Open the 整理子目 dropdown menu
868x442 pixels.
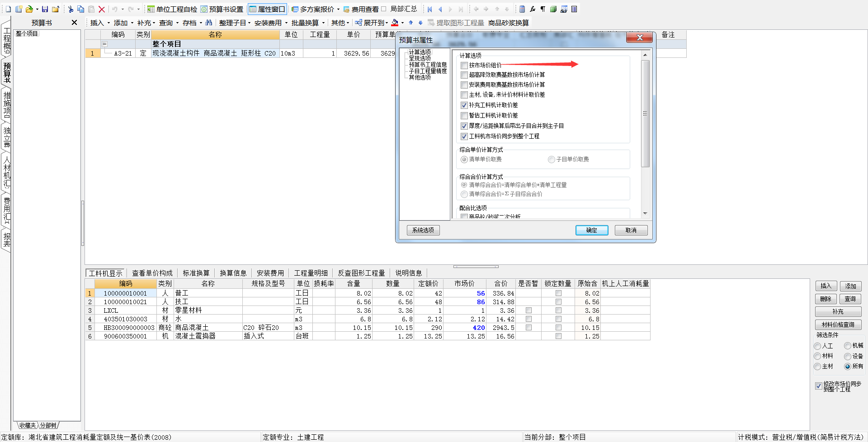point(235,23)
